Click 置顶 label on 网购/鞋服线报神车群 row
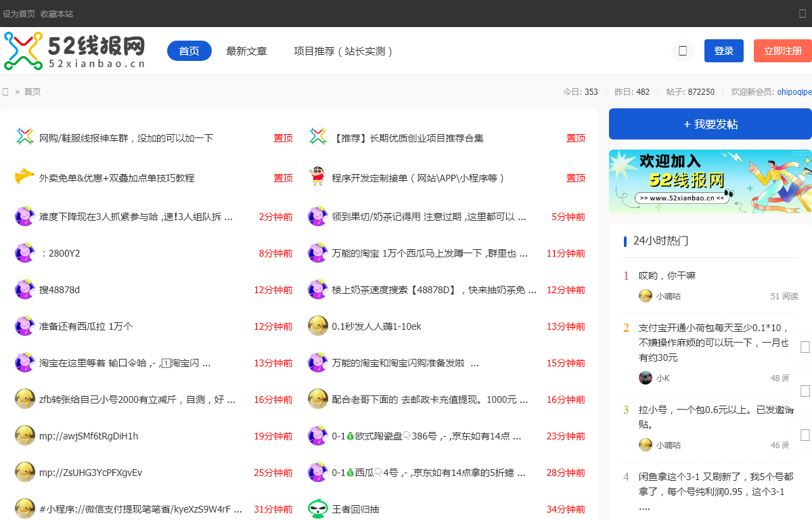Image resolution: width=812 pixels, height=520 pixels. pos(283,138)
